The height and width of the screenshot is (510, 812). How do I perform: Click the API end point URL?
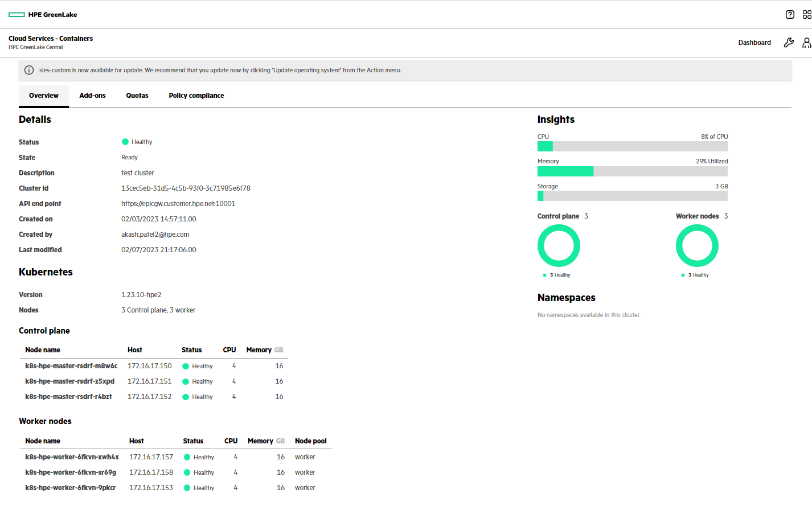pyautogui.click(x=178, y=204)
